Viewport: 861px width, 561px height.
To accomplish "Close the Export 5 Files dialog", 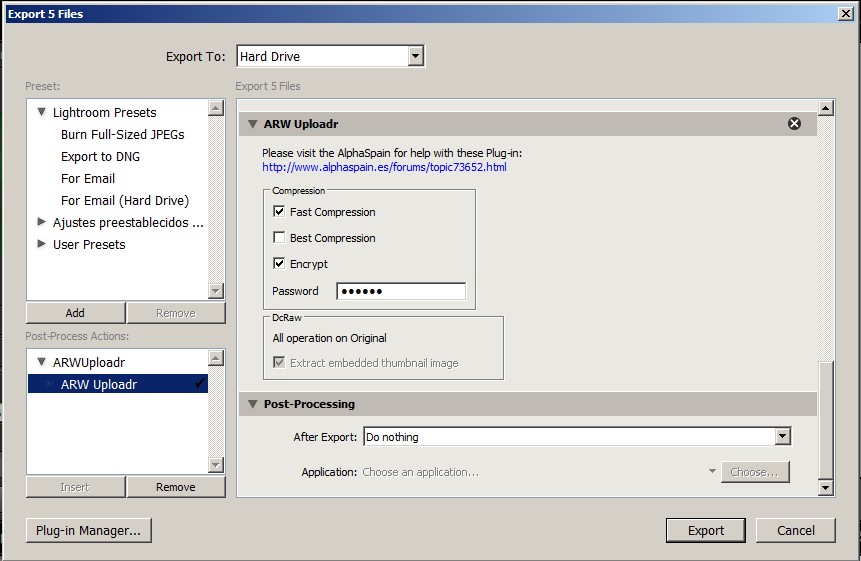I will click(x=845, y=13).
